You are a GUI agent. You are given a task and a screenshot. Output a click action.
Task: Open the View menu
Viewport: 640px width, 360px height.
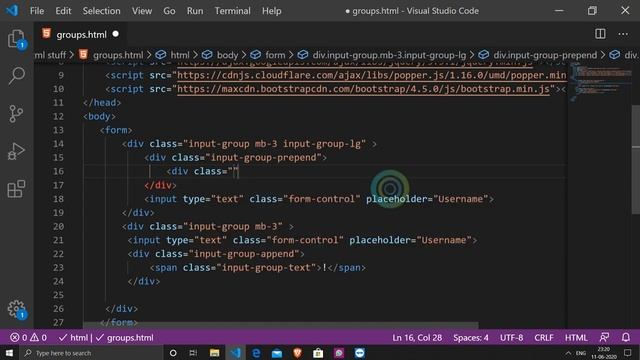[x=142, y=11]
